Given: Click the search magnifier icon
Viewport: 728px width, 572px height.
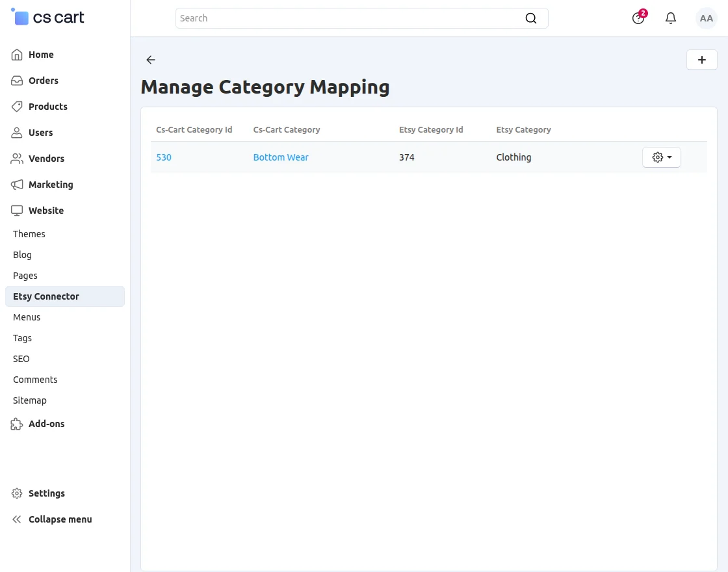Looking at the screenshot, I should (x=530, y=18).
